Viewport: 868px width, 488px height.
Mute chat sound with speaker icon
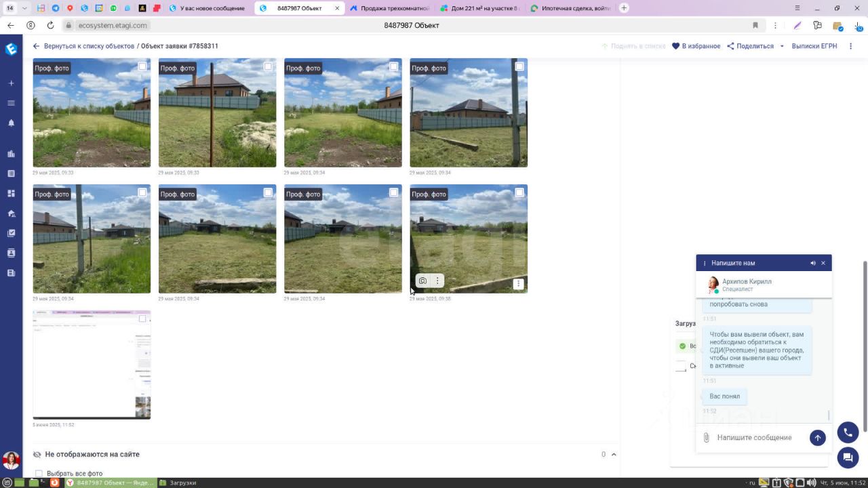click(813, 263)
